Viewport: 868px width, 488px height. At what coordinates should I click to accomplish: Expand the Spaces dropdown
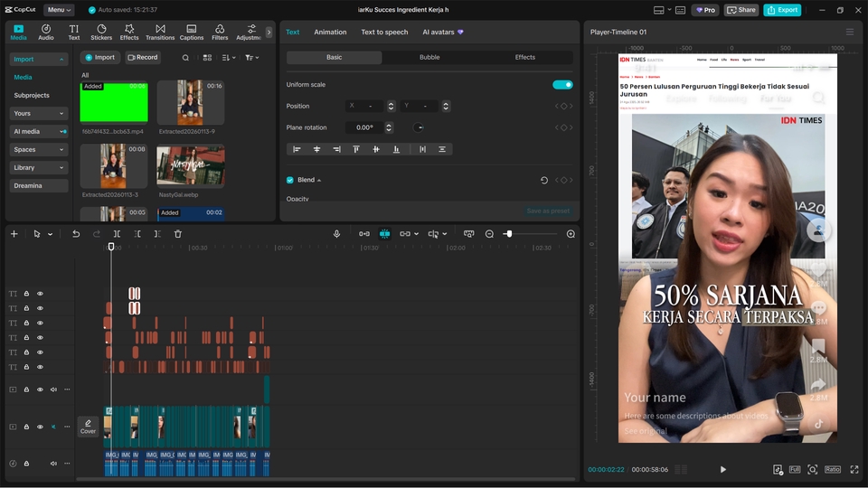click(x=39, y=149)
